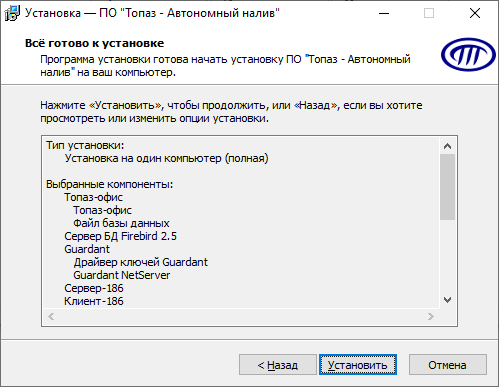Screen dimensions: 499x387
Task: Click the down arrow of the vertical scrollbar
Action: tap(447, 300)
